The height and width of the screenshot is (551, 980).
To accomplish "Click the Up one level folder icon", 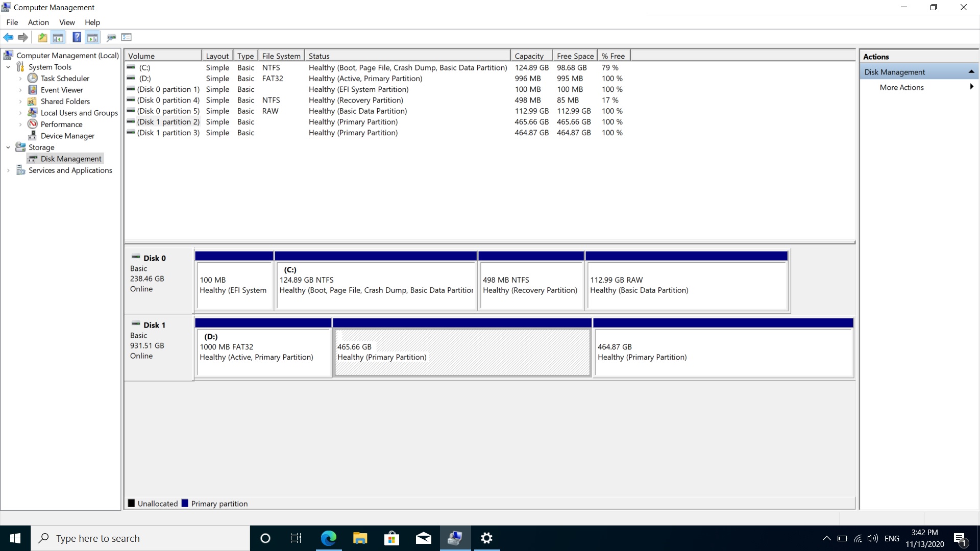I will coord(42,37).
